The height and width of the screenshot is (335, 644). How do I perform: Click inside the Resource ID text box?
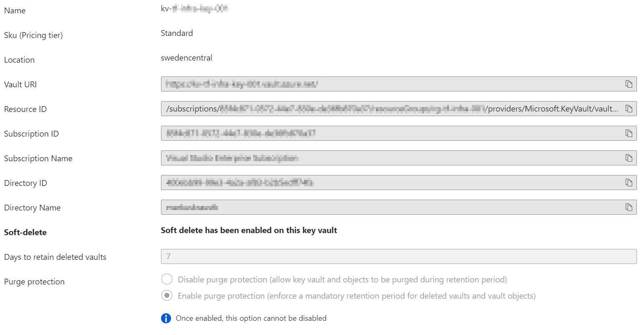click(x=376, y=109)
